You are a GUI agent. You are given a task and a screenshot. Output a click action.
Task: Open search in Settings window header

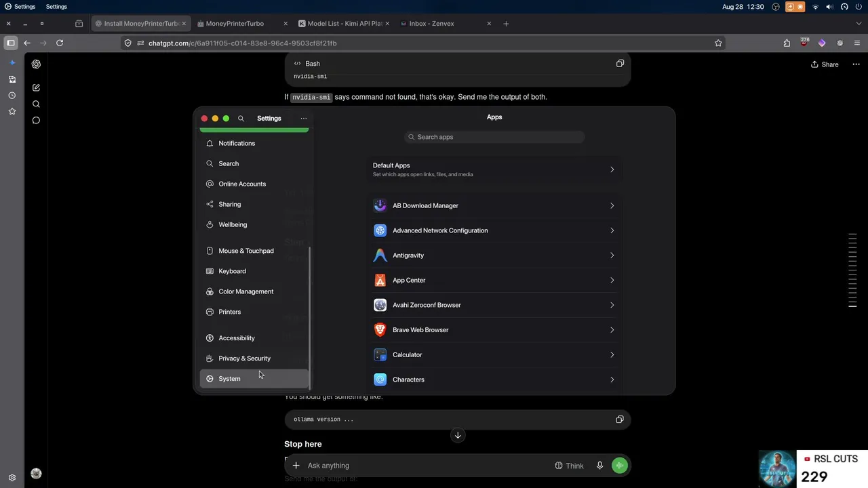[x=241, y=119]
